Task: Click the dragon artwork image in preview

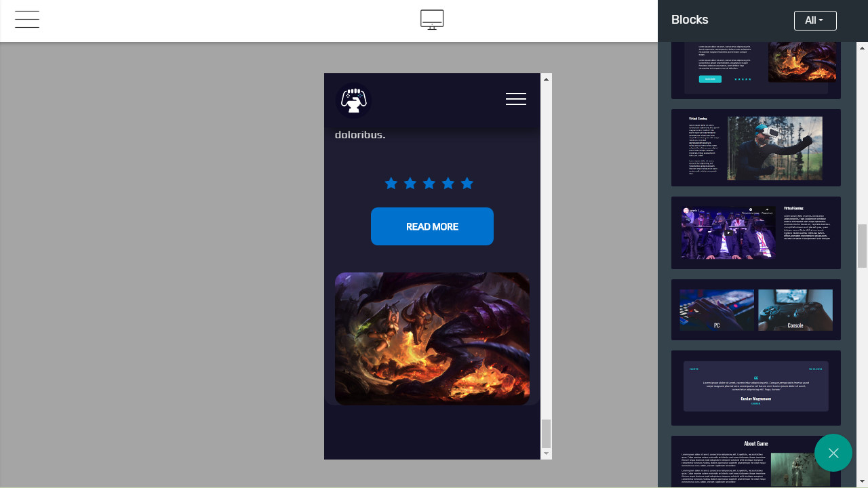Action: 432,338
